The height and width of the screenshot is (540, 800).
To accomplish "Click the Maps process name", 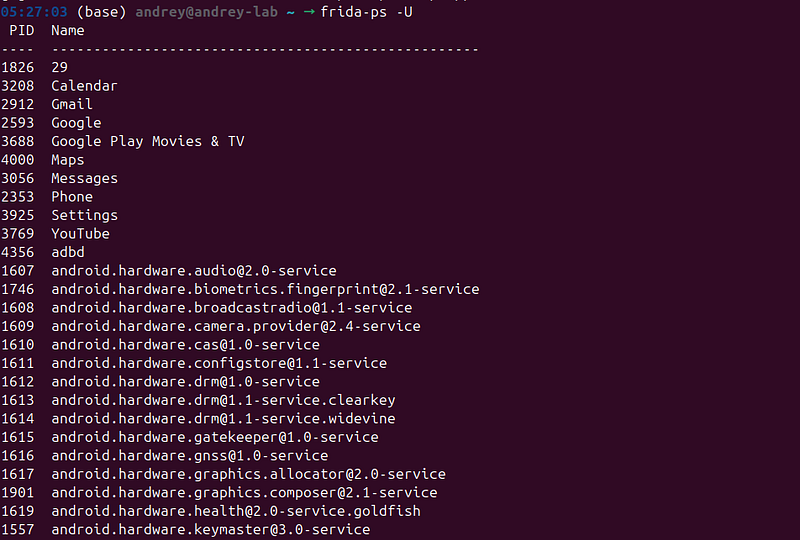I will tap(67, 160).
